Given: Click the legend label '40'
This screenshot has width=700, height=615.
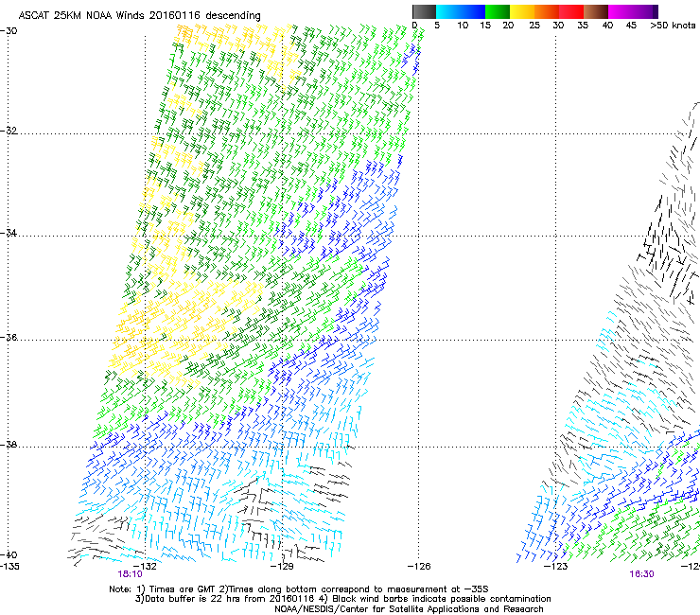Looking at the screenshot, I should [607, 26].
